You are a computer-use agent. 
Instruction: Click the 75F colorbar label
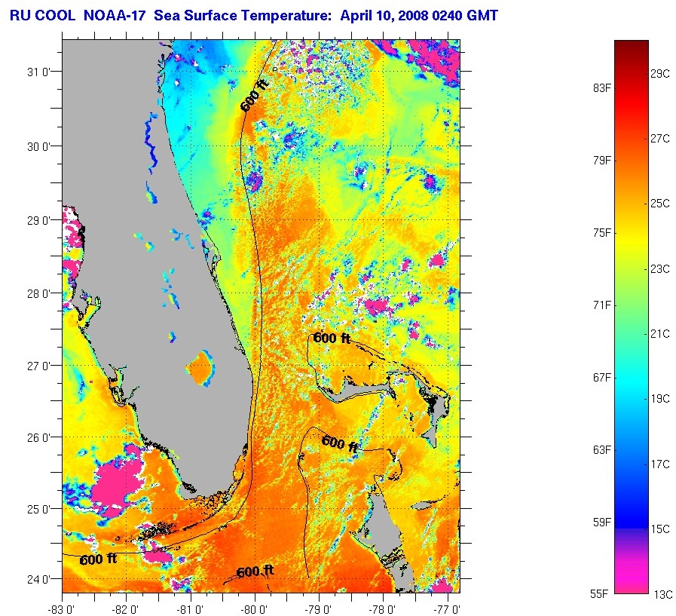coord(602,233)
